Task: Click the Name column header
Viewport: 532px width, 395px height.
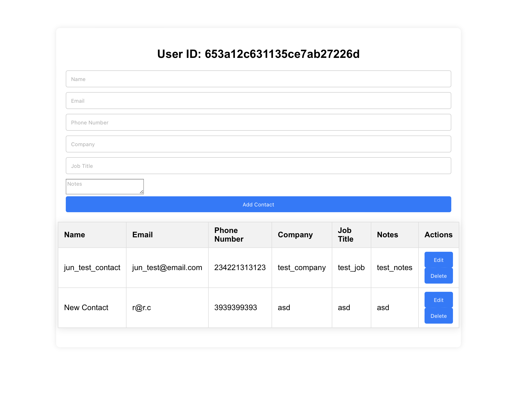Action: 92,235
